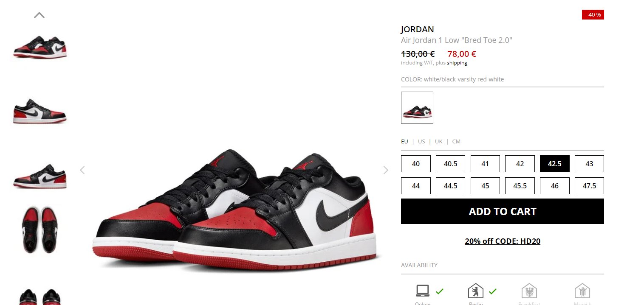644x305 pixels.
Task: Move thumbnail list up with chevron
Action: 39,15
